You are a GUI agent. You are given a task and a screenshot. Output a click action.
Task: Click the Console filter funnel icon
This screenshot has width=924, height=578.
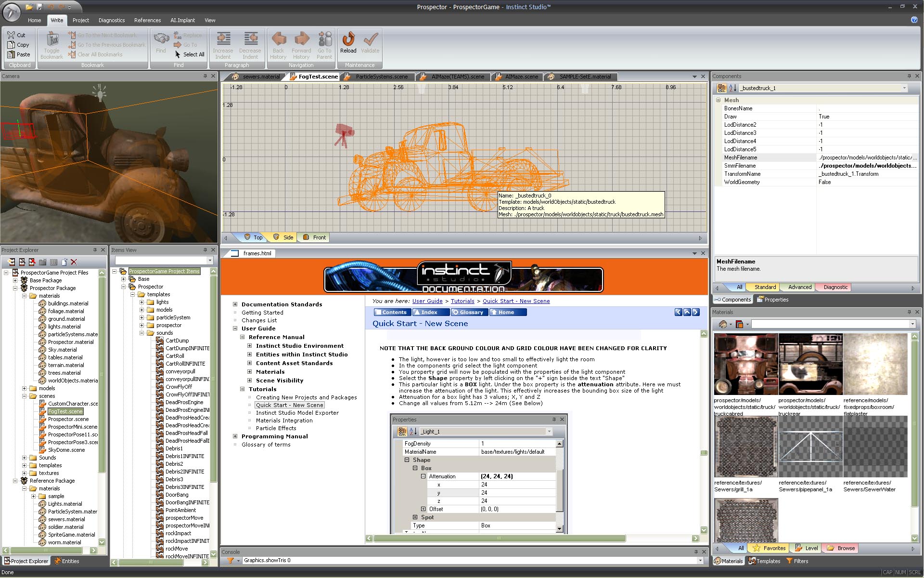click(231, 561)
